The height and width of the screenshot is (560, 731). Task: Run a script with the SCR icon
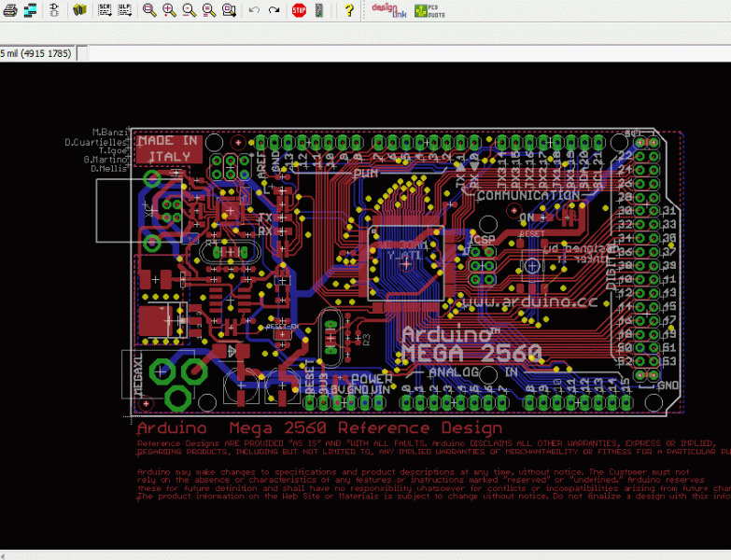[105, 9]
